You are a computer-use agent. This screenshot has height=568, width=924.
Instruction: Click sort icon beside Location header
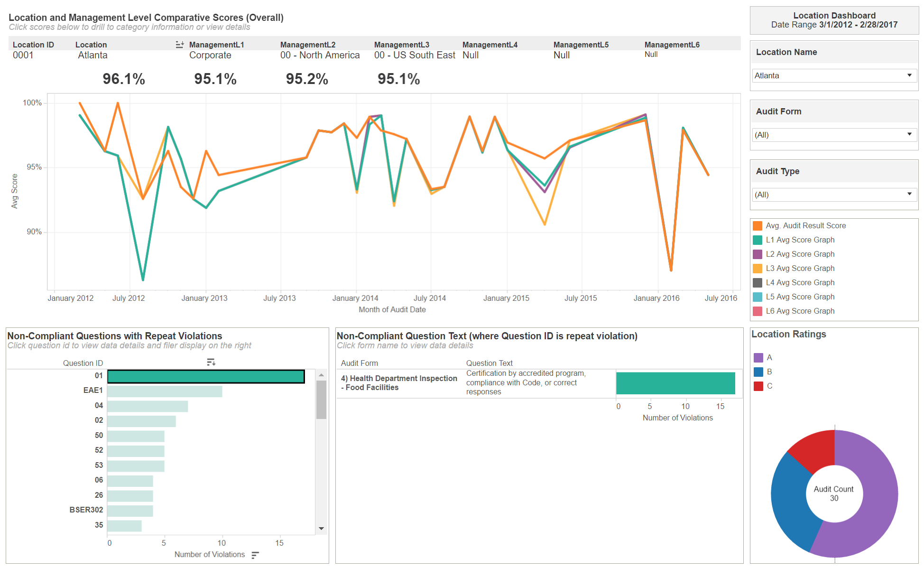click(179, 45)
